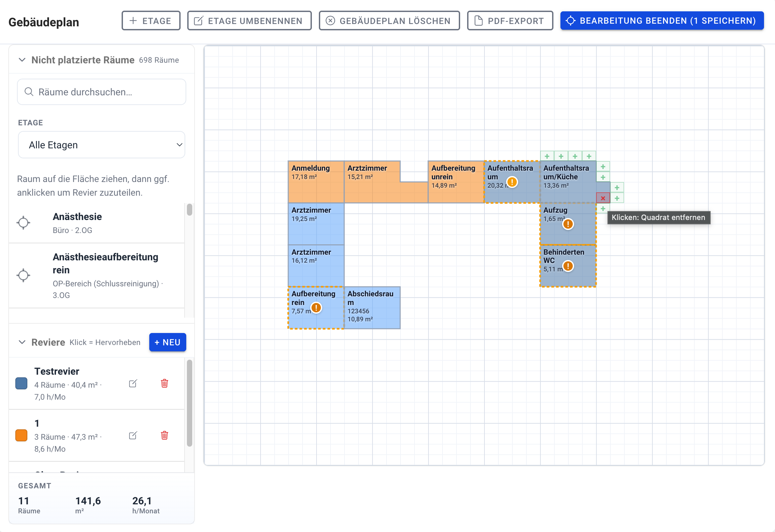Open edit icon for district 1
This screenshot has height=532, width=775.
(x=133, y=435)
